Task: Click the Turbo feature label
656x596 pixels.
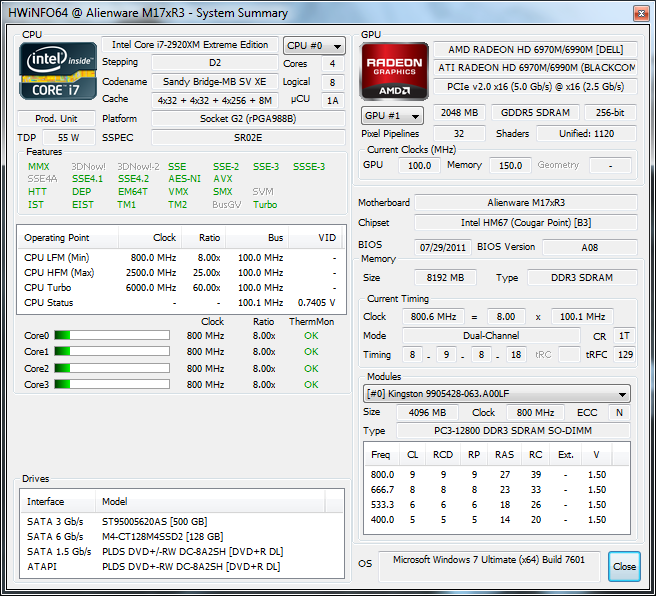Action: [x=265, y=205]
